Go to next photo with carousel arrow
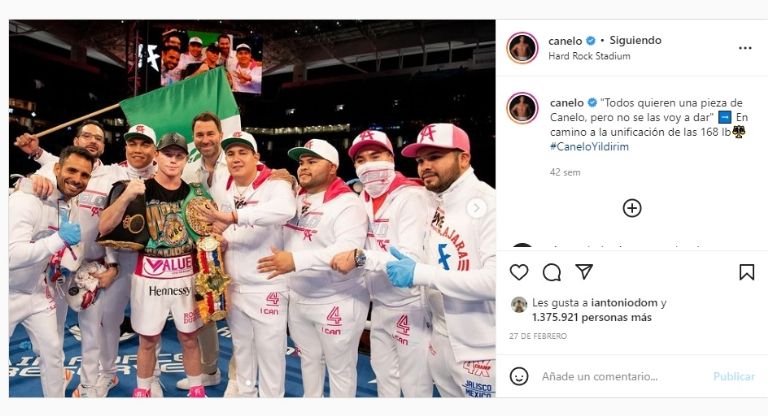This screenshot has width=768, height=416. [x=477, y=208]
